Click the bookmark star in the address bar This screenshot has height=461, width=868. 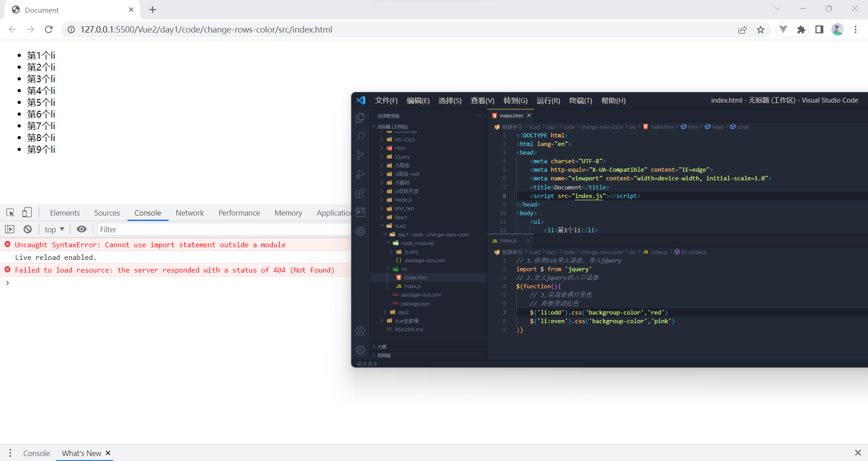point(761,29)
